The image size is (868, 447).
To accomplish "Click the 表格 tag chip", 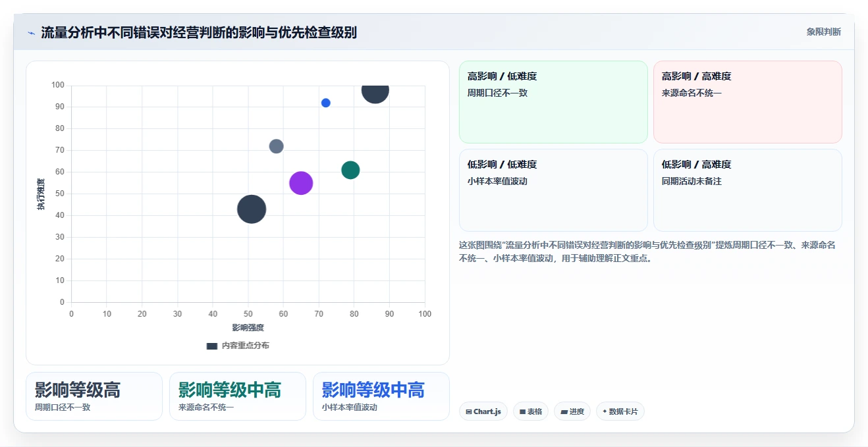I will click(531, 411).
